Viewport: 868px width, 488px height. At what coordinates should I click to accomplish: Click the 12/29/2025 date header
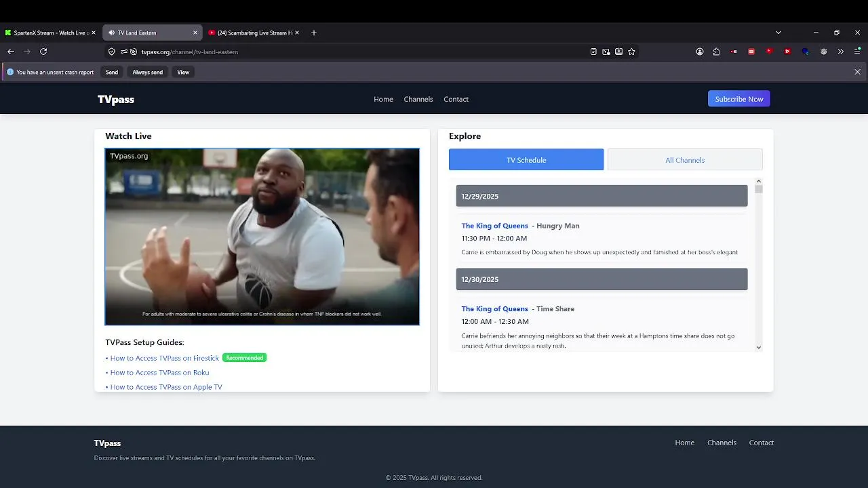coord(602,196)
